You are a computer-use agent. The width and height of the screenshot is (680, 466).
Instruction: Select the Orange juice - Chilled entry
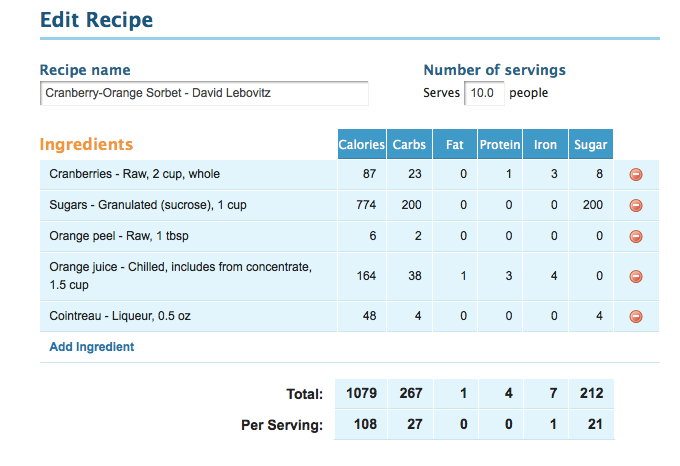[180, 276]
